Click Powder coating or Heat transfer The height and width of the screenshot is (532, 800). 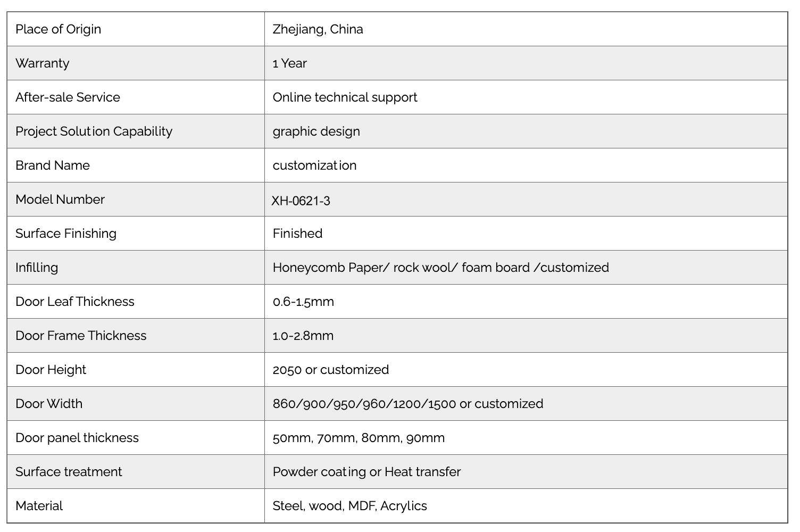click(366, 472)
